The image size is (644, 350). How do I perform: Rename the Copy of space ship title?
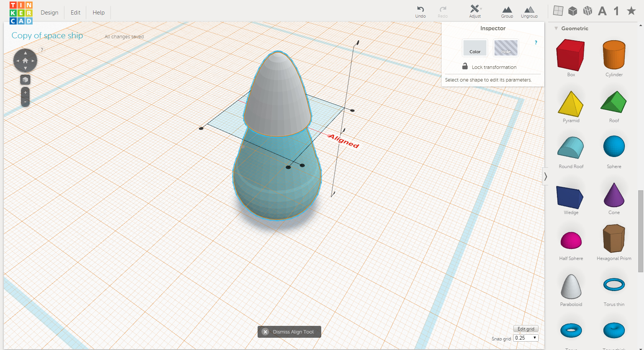47,36
